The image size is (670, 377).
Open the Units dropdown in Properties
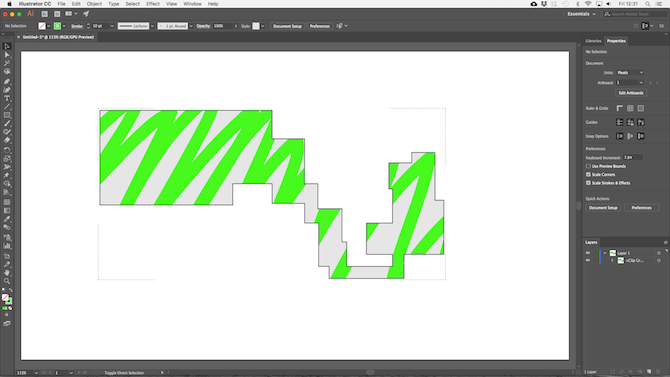630,73
